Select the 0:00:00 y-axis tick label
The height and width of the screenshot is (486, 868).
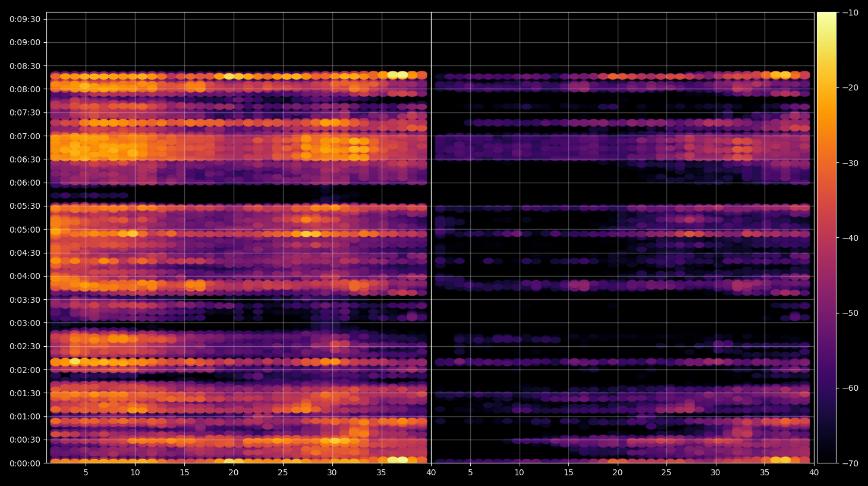(25, 463)
